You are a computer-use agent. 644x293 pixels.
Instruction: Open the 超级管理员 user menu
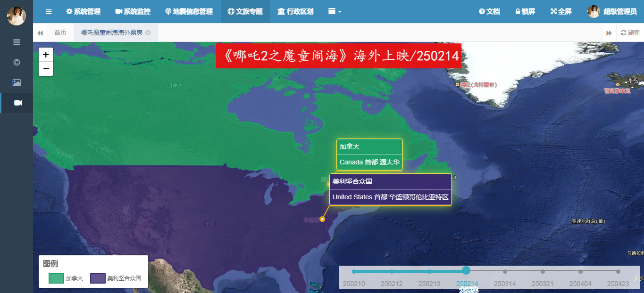coord(612,12)
